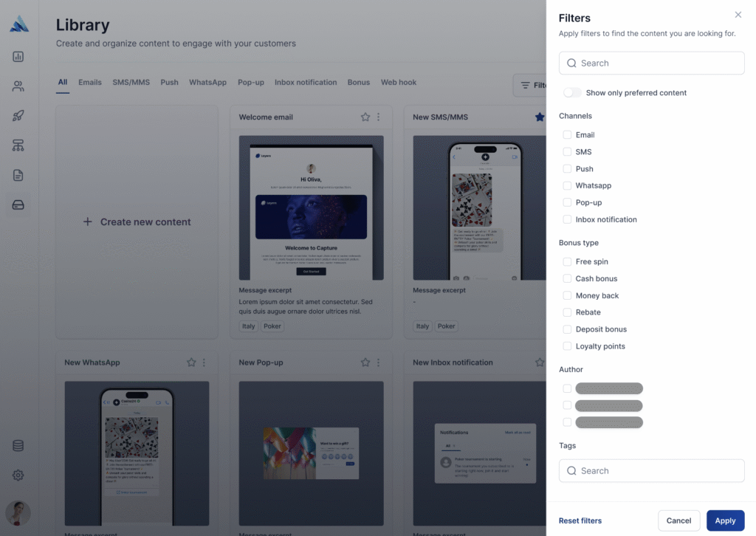Click the app logo at top left
Screen dimensions: 756x536
pos(19,24)
